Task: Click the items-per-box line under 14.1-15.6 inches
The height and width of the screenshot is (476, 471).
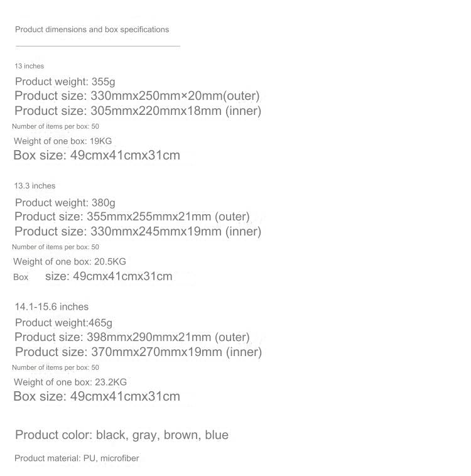Action: (x=55, y=367)
